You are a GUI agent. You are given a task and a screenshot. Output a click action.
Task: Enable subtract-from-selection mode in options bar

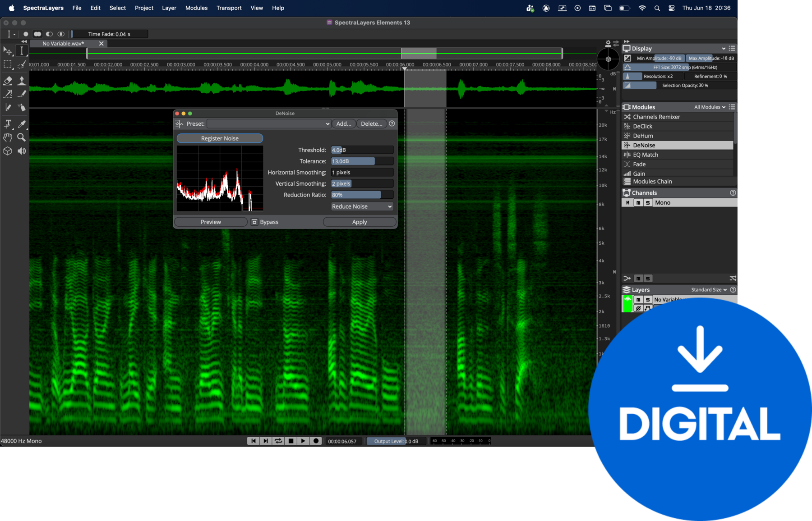[49, 34]
